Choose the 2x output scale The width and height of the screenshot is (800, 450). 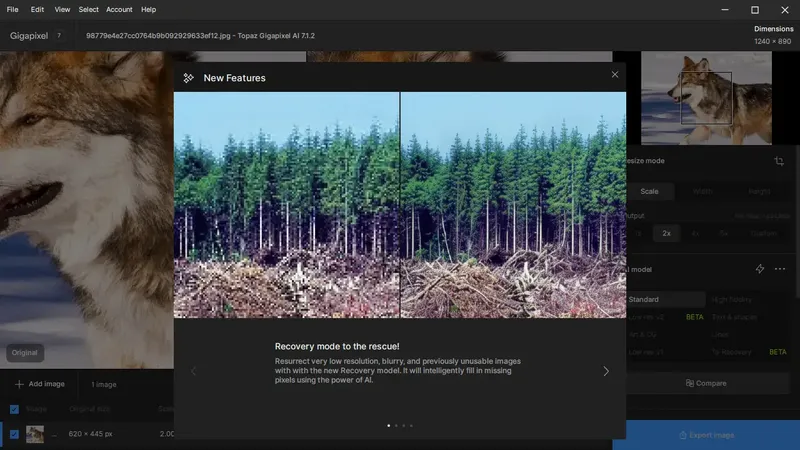pos(666,233)
